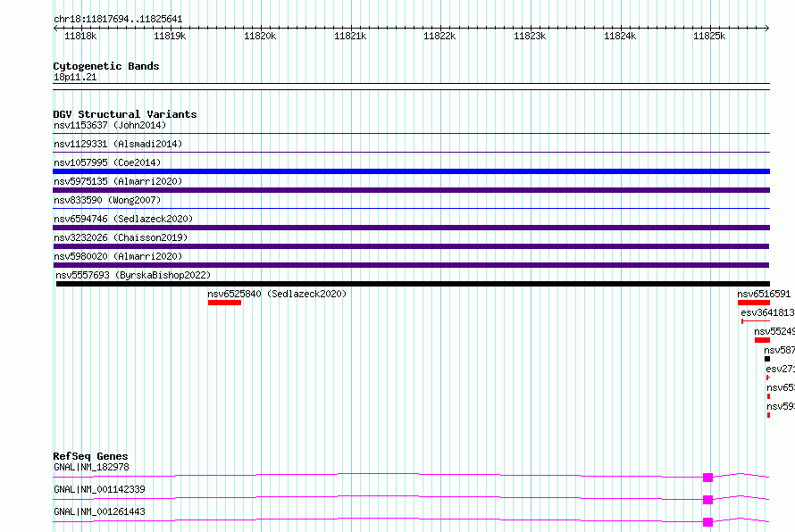
Task: Click the red bar under nsv6516591
Action: pos(754,303)
